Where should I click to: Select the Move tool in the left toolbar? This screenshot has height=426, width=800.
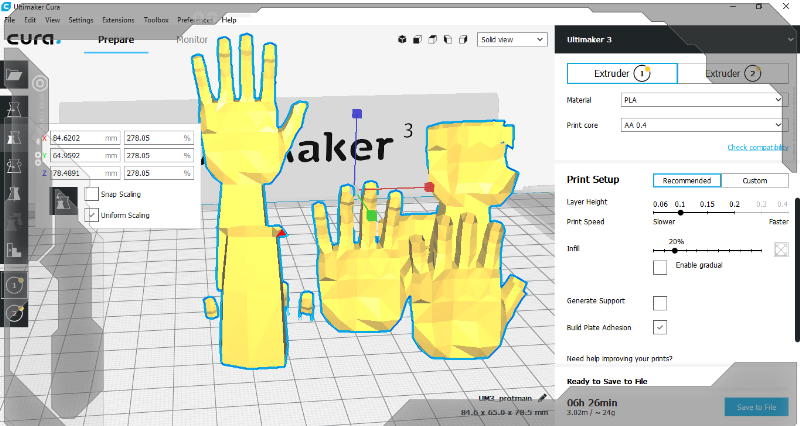click(x=14, y=109)
